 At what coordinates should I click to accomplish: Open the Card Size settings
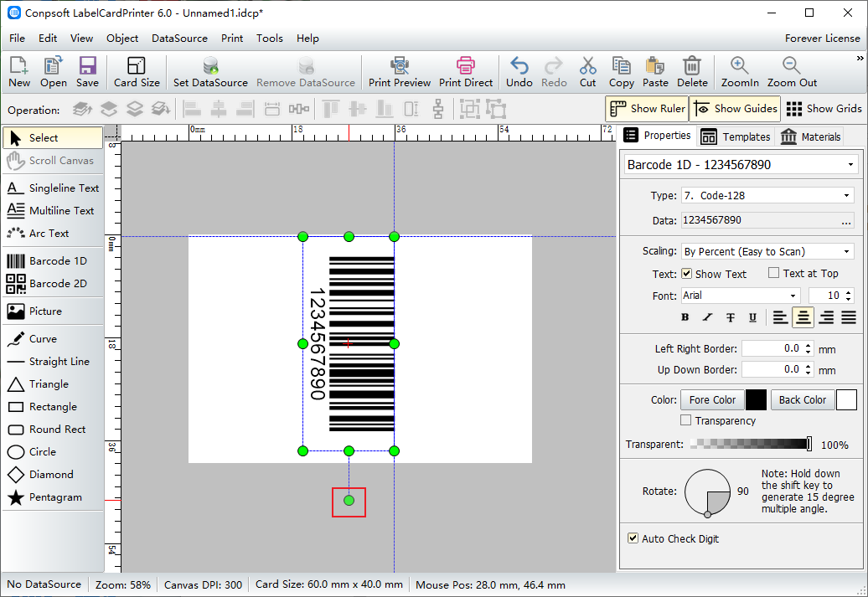click(137, 72)
